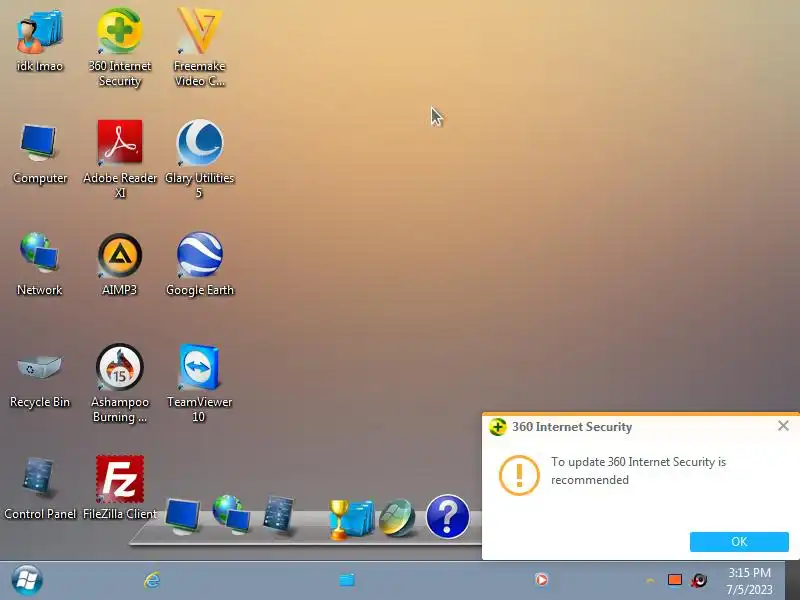Close the 360 Internet Security notification

pyautogui.click(x=783, y=426)
